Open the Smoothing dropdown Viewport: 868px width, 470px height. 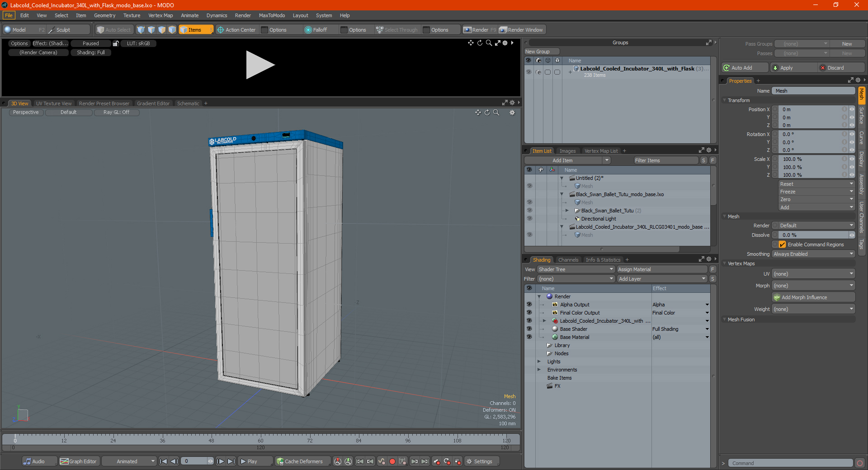click(x=813, y=254)
